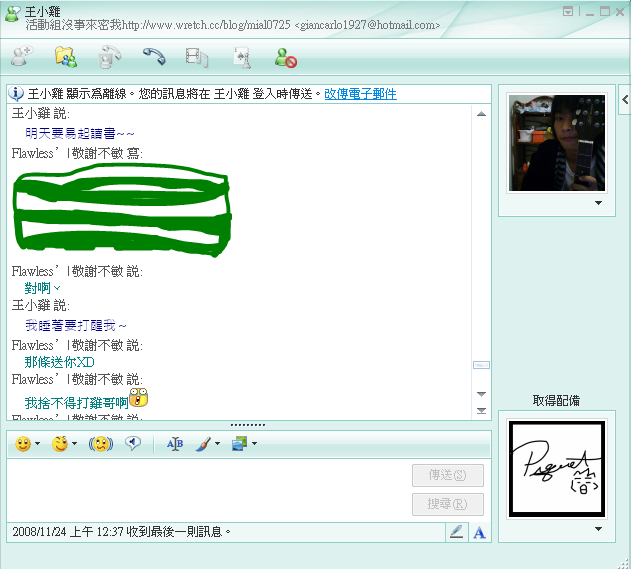This screenshot has width=631, height=569.
Task: Open the smiley emoticon picker
Action: (x=23, y=444)
